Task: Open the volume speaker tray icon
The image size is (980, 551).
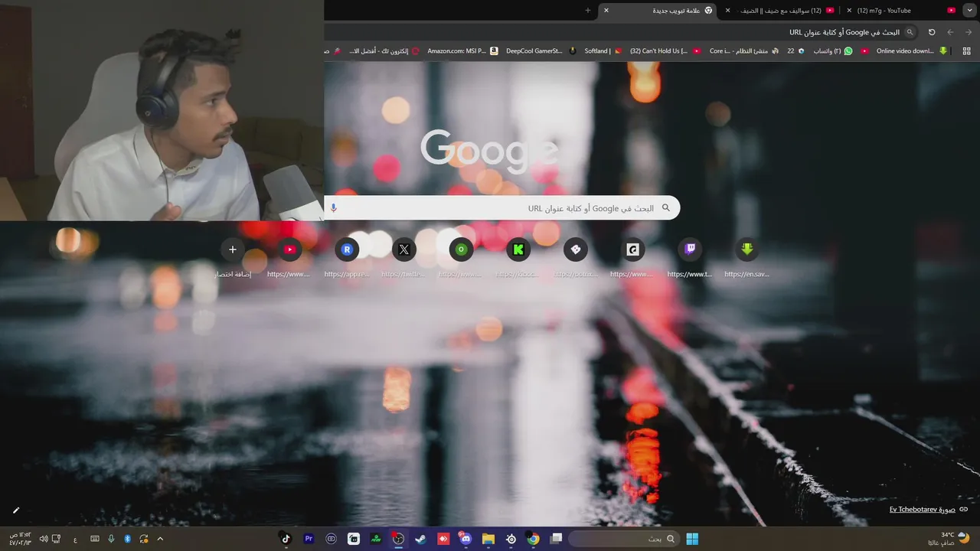Action: coord(43,539)
